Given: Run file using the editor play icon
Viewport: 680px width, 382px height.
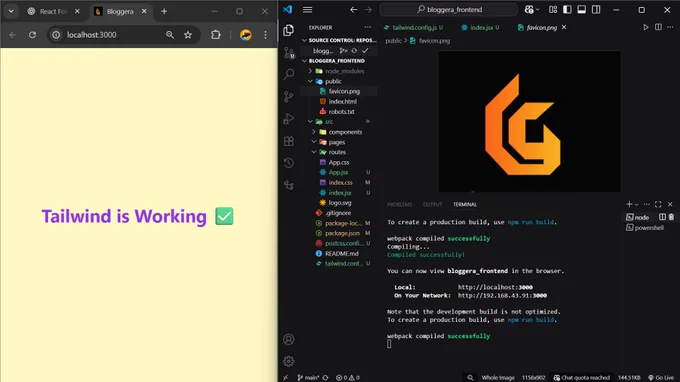Looking at the screenshot, I should click(x=646, y=27).
